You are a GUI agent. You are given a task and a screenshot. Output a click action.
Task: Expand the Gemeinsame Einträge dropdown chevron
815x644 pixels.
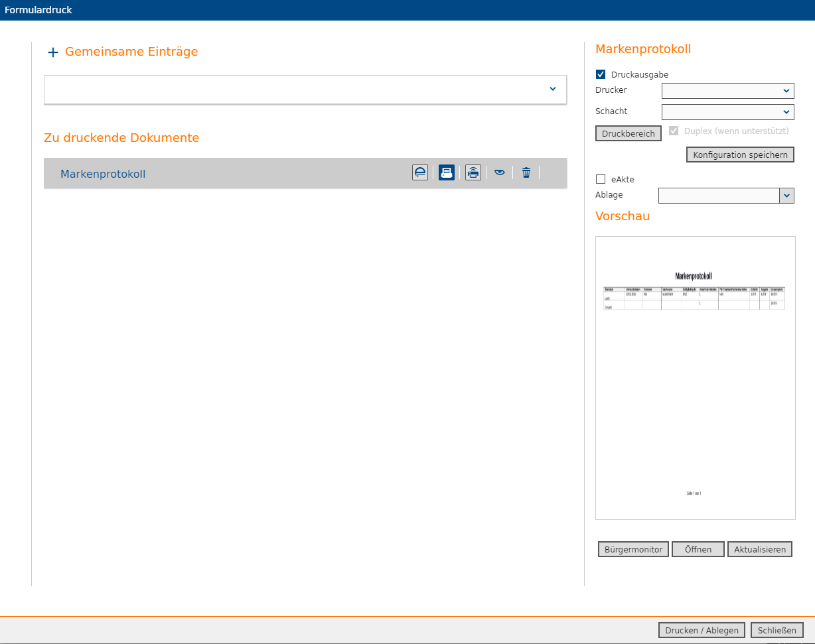tap(553, 90)
